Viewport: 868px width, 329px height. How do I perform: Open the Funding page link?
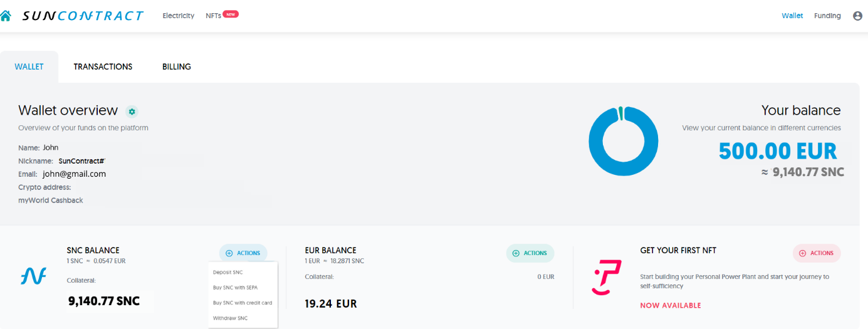click(827, 16)
